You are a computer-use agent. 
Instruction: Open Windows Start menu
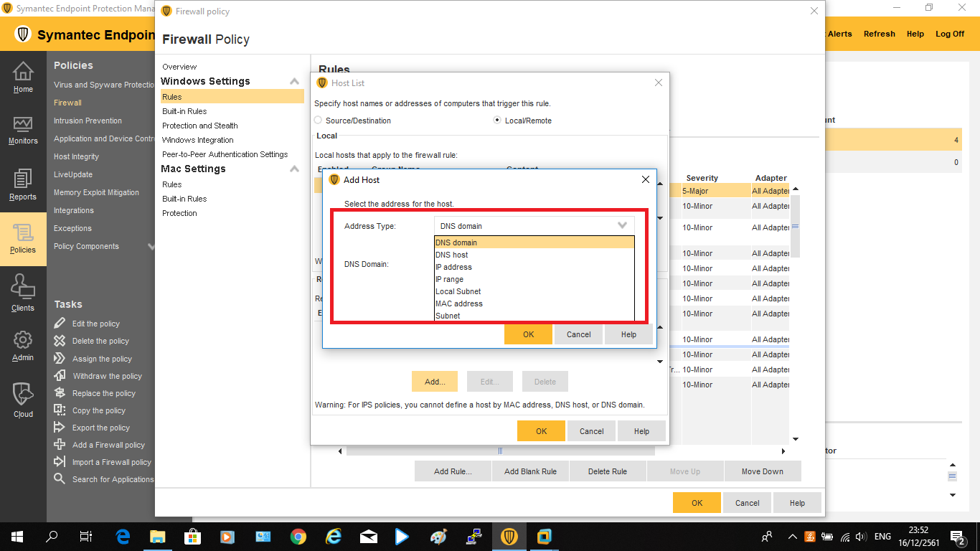pyautogui.click(x=17, y=537)
